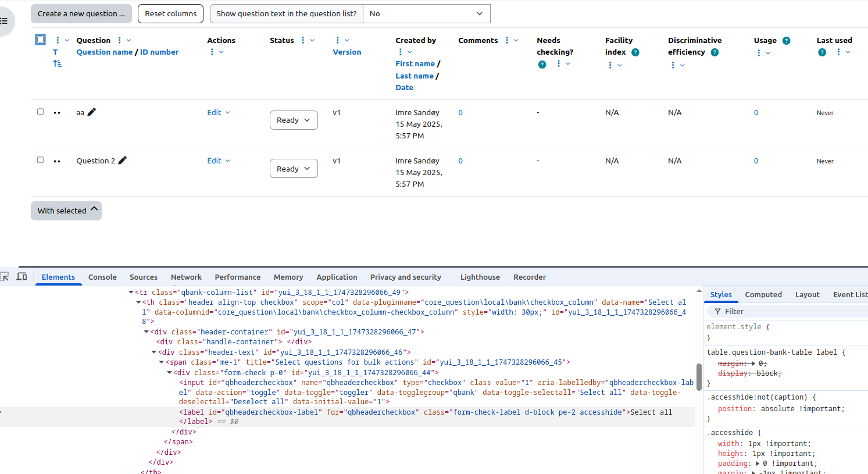This screenshot has height=474, width=868.
Task: Open the Layout styles tab
Action: (x=808, y=294)
